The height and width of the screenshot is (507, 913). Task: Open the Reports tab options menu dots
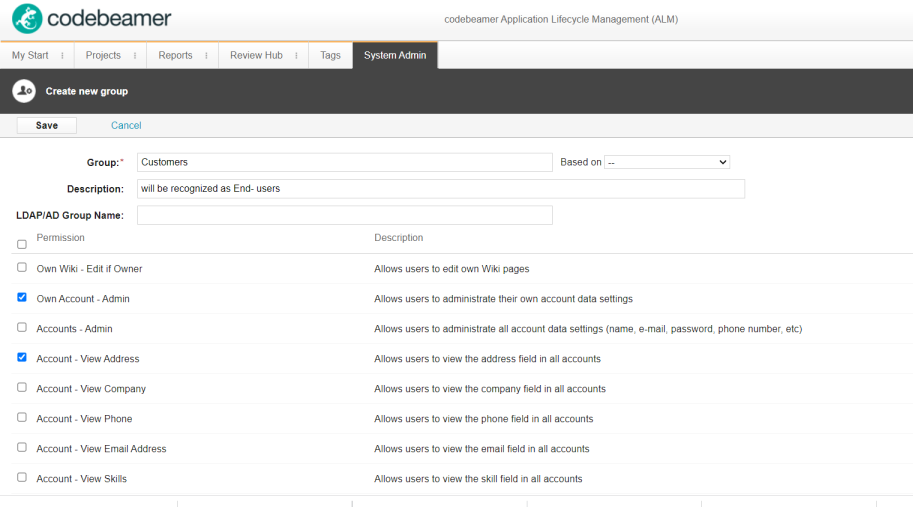(x=206, y=56)
